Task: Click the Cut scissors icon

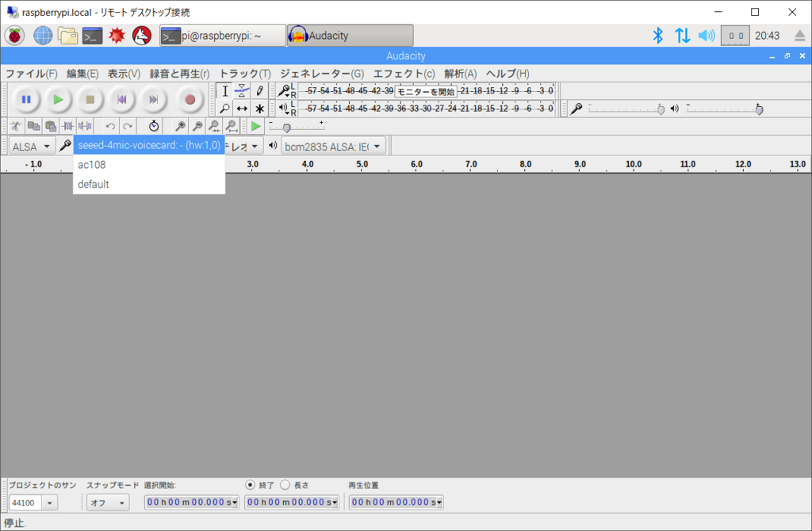Action: tap(16, 126)
